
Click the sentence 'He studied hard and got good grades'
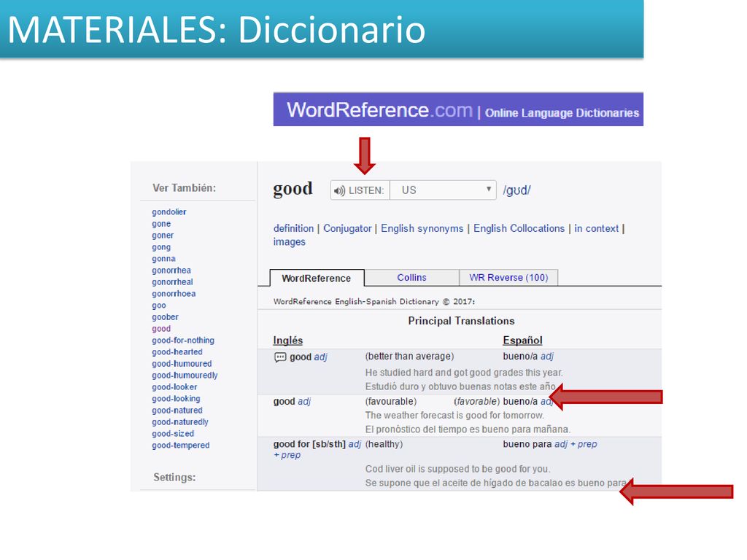464,373
